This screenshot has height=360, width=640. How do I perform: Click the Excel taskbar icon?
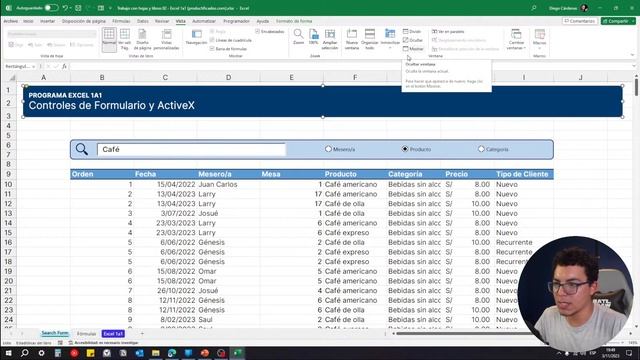(x=237, y=353)
